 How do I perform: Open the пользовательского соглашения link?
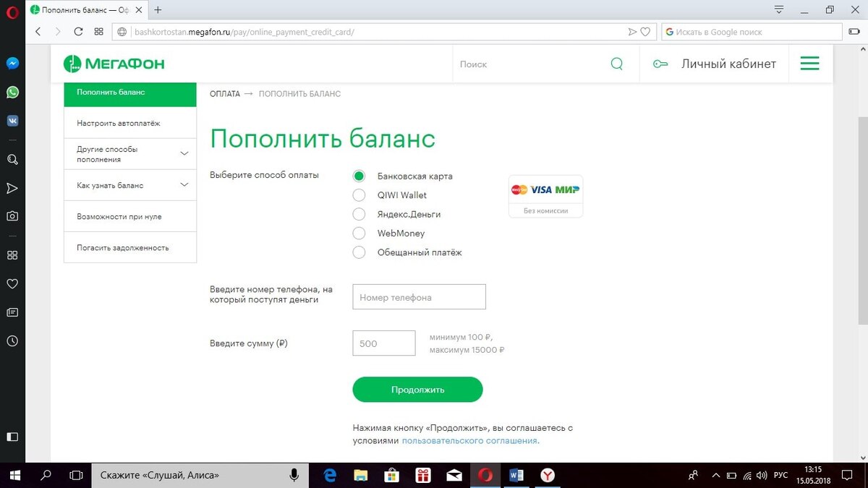coord(469,440)
